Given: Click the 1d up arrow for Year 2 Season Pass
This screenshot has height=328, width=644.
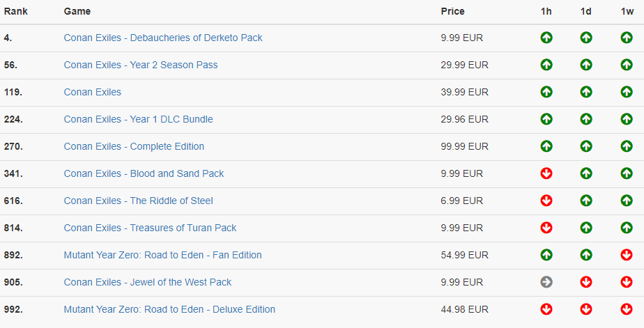Looking at the screenshot, I should click(586, 65).
